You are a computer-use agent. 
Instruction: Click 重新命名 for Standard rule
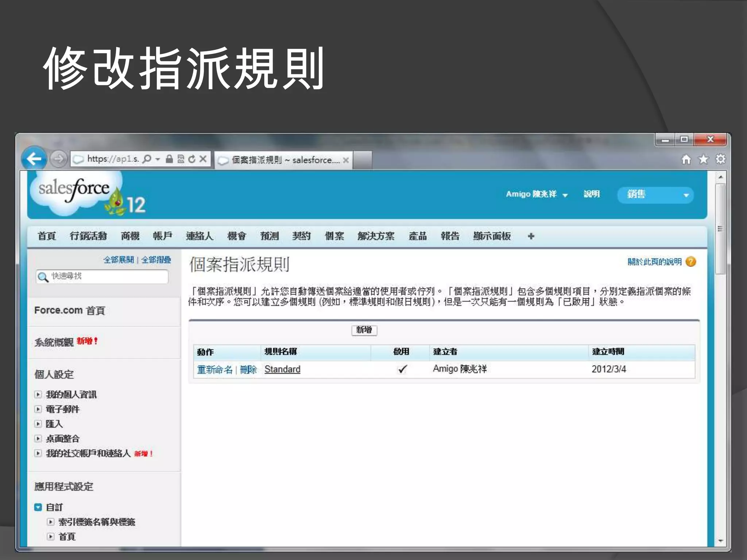(x=215, y=370)
